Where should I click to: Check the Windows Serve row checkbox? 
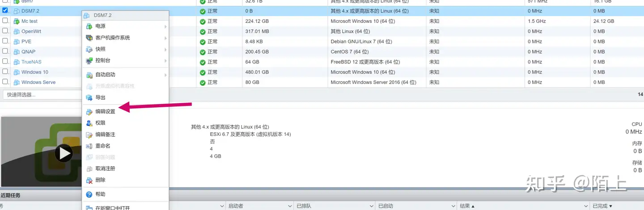(5, 82)
